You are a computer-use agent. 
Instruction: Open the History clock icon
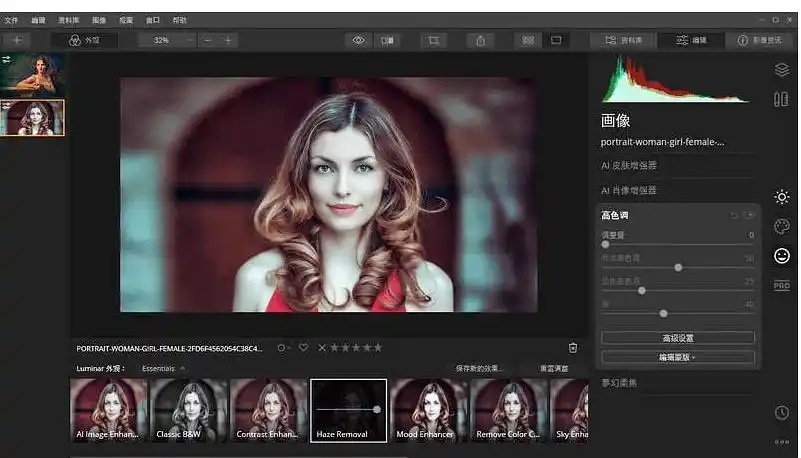[781, 412]
